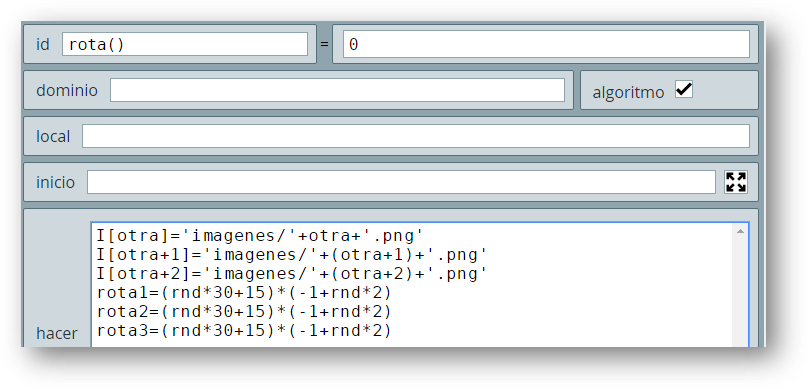Select the rota1=(rnd*30+15)*(-1+rnd*2) line

click(244, 293)
